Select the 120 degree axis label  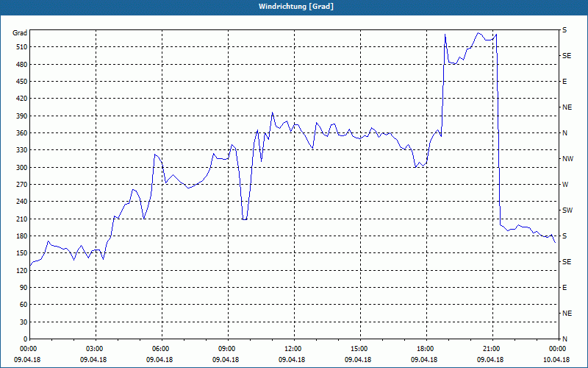pyautogui.click(x=22, y=270)
